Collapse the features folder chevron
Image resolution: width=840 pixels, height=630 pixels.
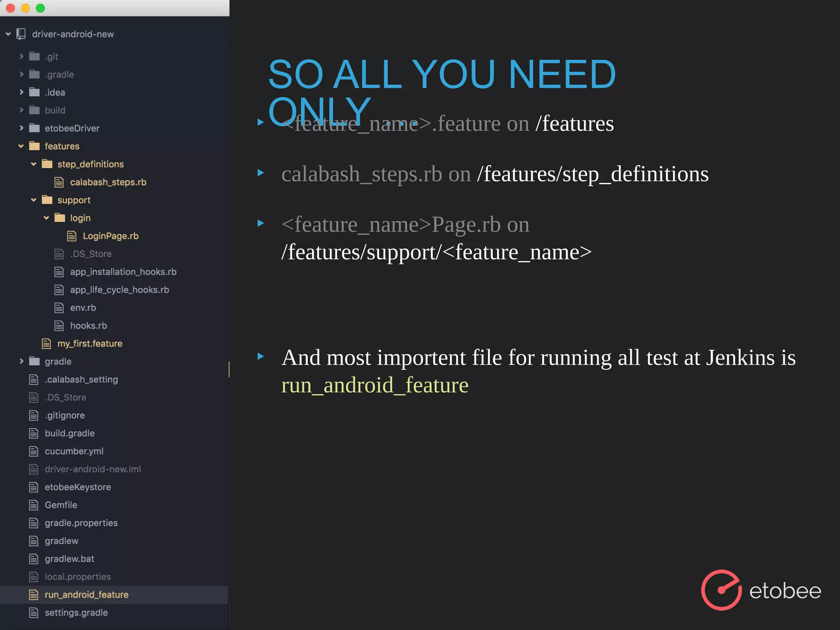21,146
